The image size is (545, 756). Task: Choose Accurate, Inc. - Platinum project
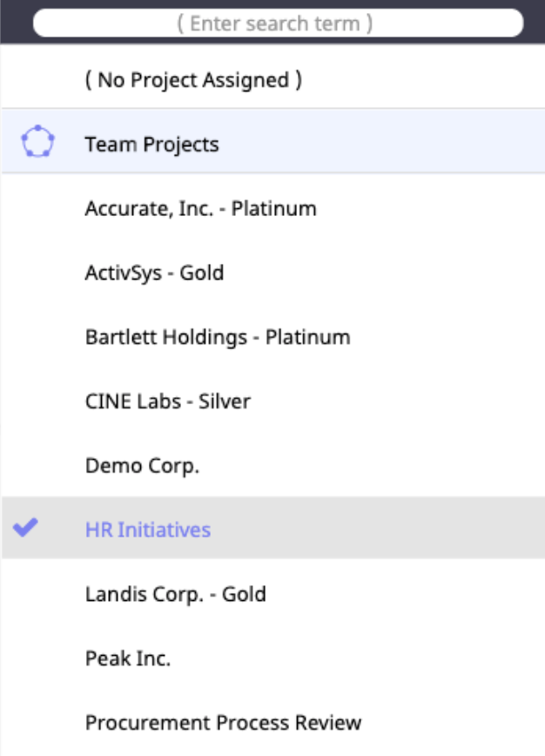point(201,208)
